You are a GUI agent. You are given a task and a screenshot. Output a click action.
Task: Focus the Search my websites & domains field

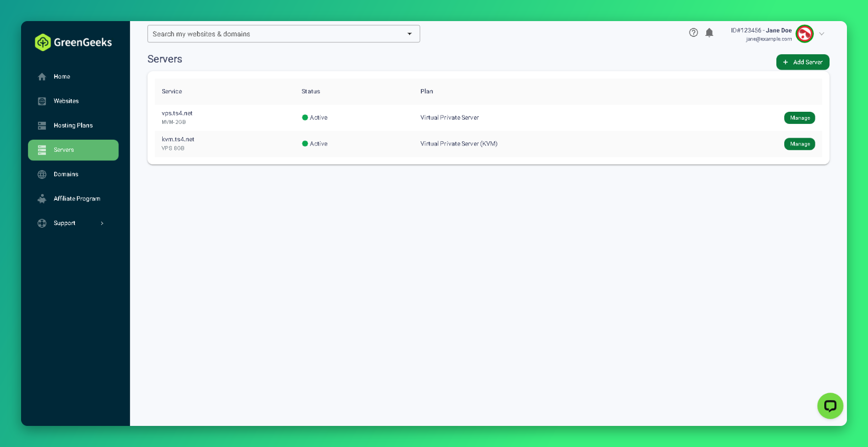[283, 34]
